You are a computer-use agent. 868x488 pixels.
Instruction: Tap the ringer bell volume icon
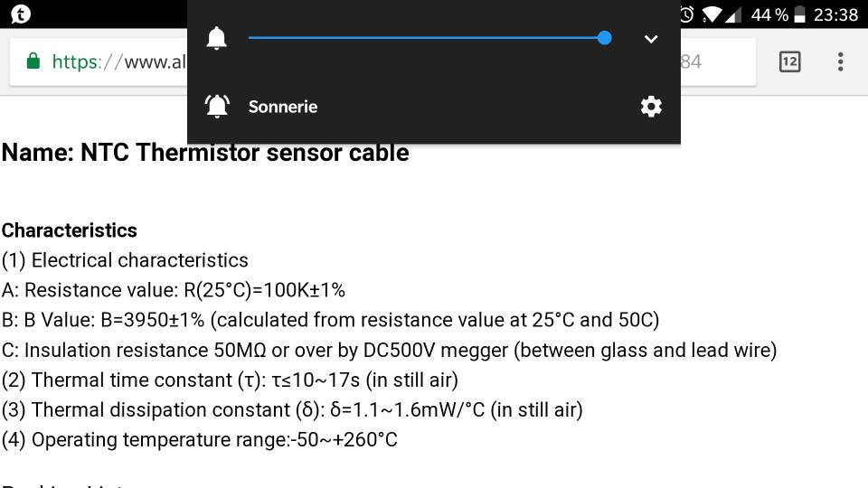[216, 38]
